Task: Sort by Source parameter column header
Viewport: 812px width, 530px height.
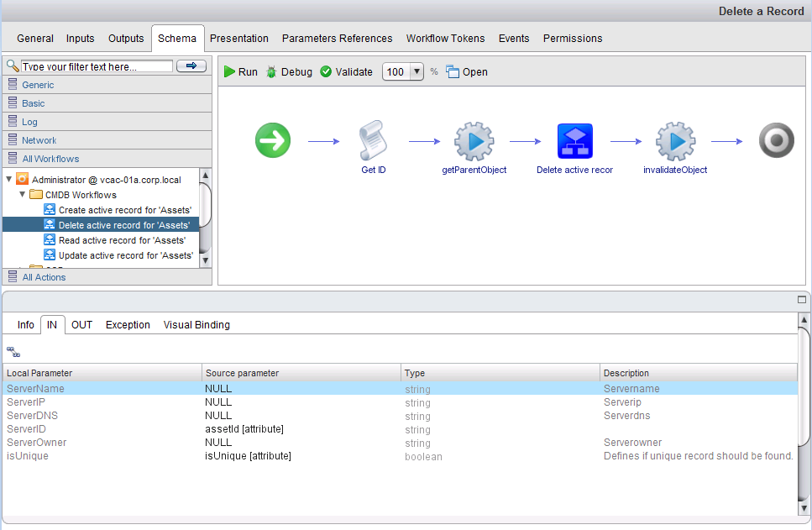Action: click(x=301, y=372)
